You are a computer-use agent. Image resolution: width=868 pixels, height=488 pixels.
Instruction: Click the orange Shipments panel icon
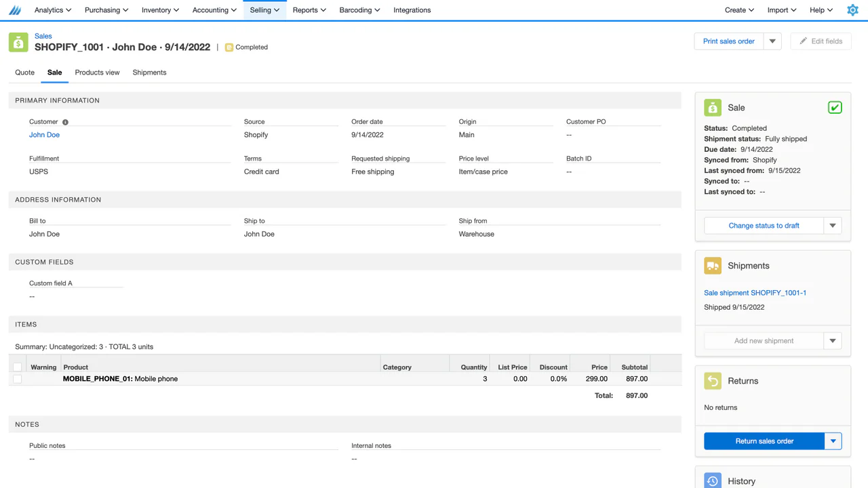coord(713,266)
